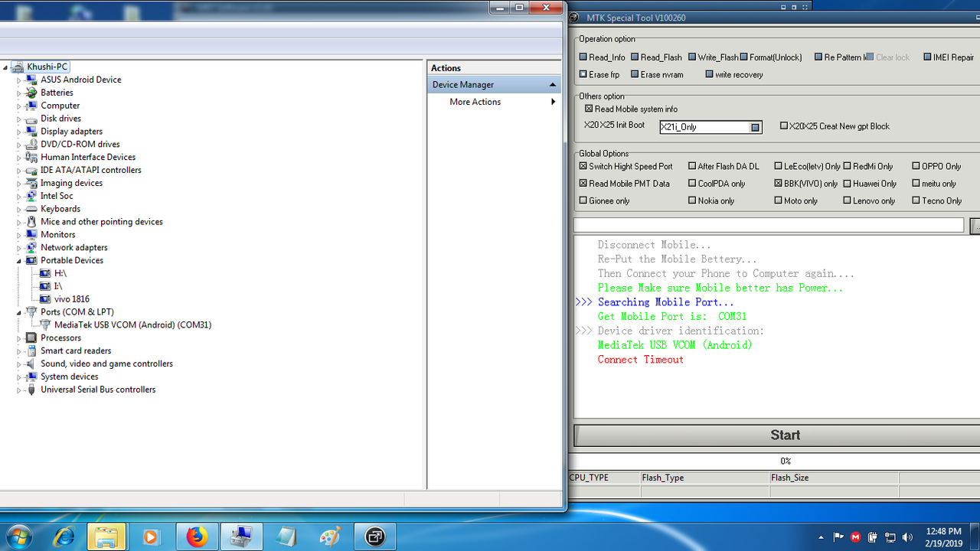Click the Sound, video and game controllers icon

click(31, 364)
